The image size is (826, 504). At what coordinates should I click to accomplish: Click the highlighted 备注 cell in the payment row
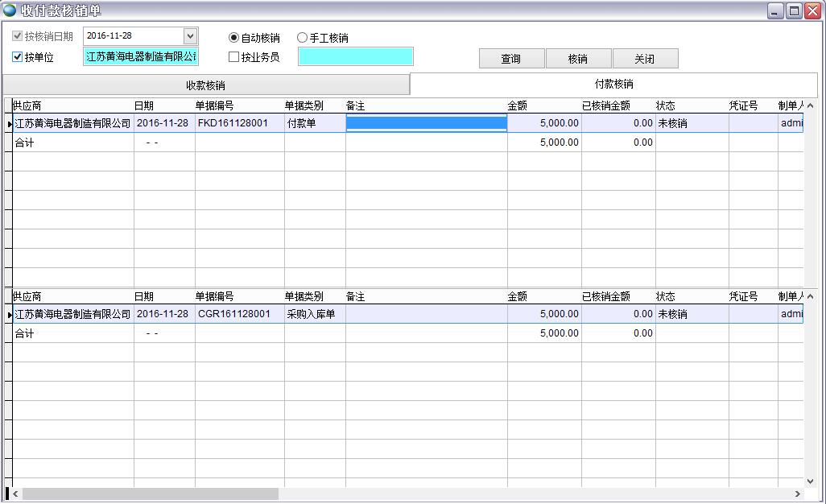coord(426,122)
